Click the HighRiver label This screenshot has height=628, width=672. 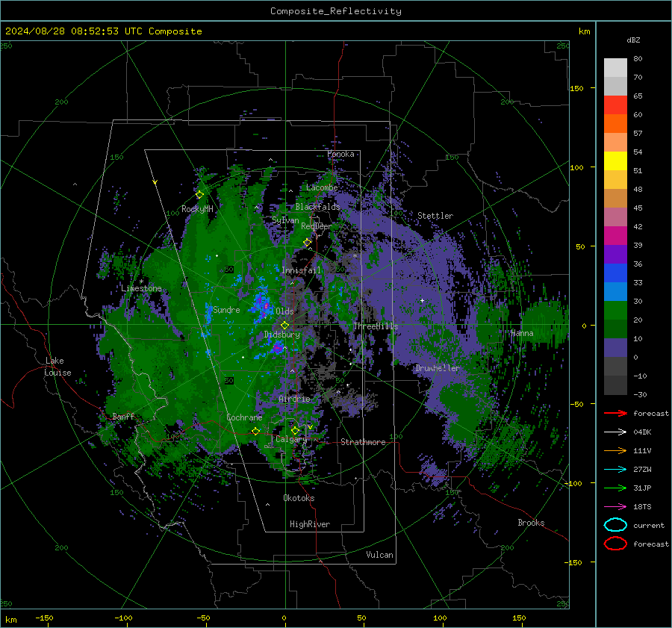tap(310, 524)
